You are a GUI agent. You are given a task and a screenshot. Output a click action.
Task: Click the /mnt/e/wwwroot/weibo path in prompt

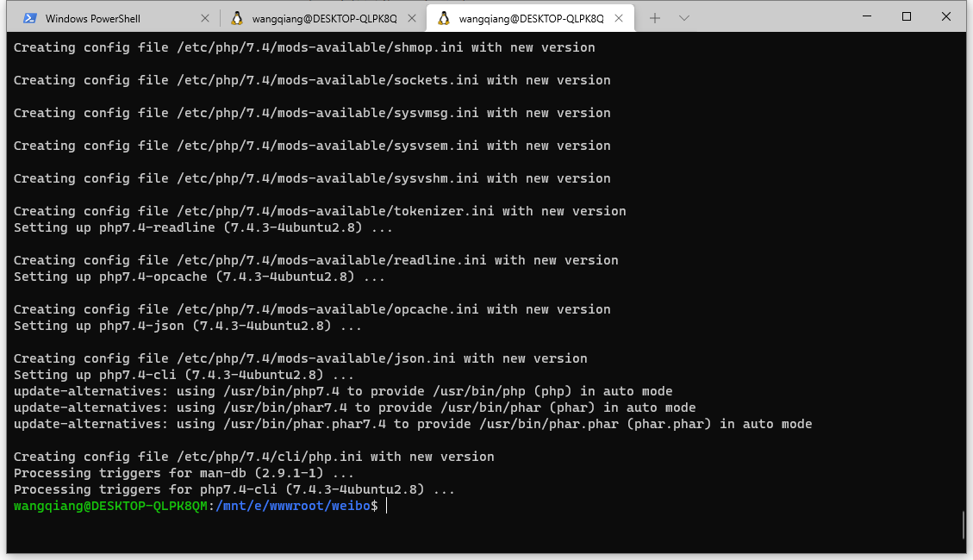291,506
